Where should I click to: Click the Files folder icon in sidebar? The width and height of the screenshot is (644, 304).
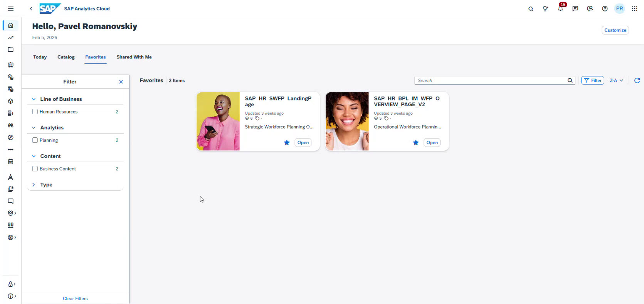coord(11,50)
